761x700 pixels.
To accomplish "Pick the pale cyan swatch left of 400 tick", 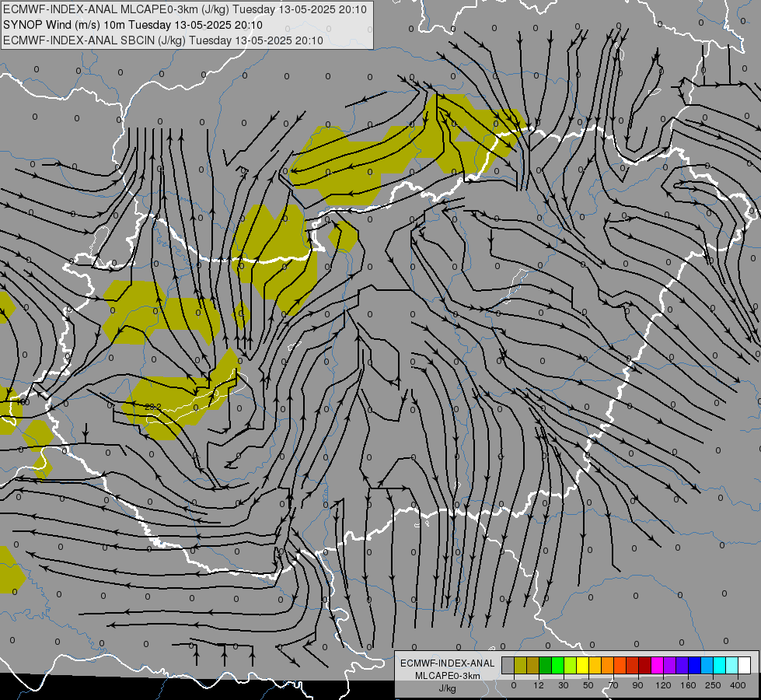I will point(732,665).
